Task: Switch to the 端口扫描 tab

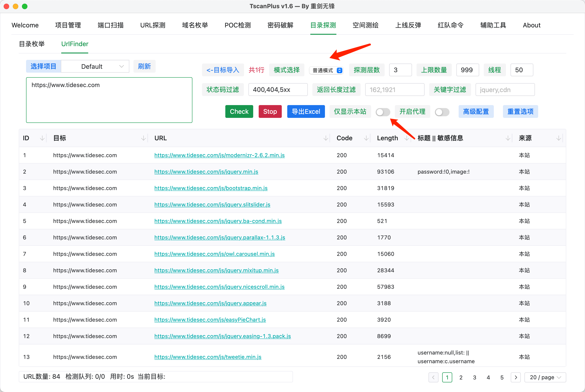Action: tap(111, 25)
